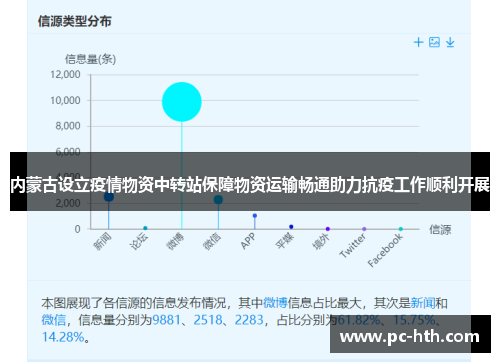Click the 微博 x-axis label
Image resolution: width=500 pixels, height=362 pixels.
(175, 241)
